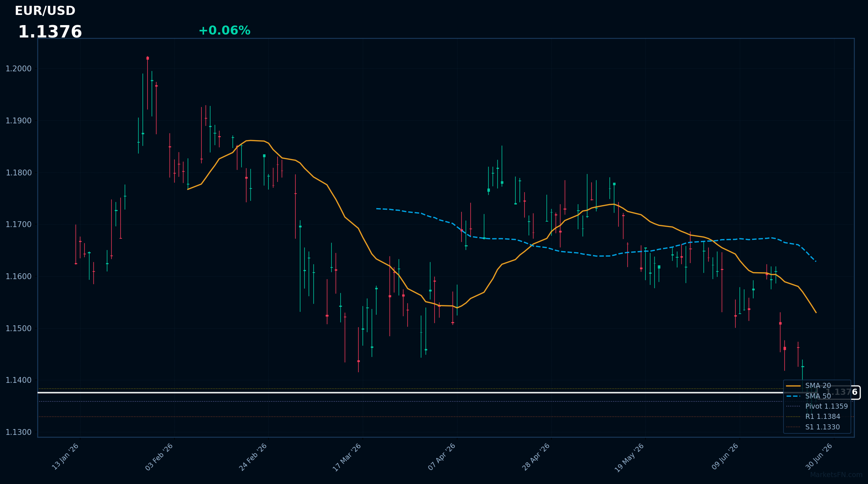Viewport: 868px width, 484px height.
Task: Click the 1.1900 y-axis label
Action: click(x=19, y=121)
